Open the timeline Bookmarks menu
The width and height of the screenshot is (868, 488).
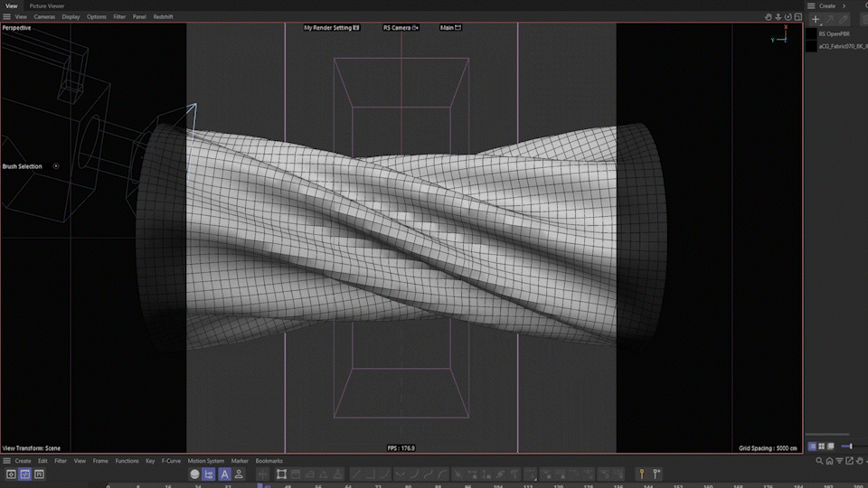(x=269, y=461)
